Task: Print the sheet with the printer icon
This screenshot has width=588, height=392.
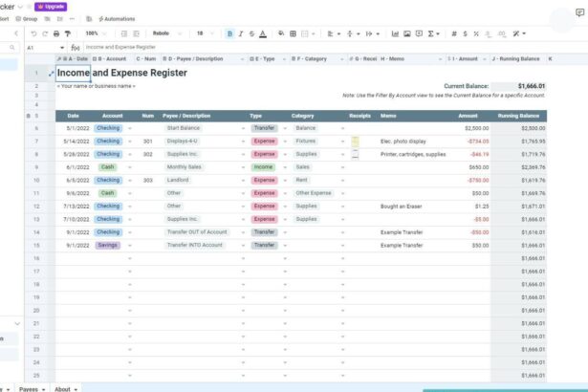Action: click(x=56, y=33)
